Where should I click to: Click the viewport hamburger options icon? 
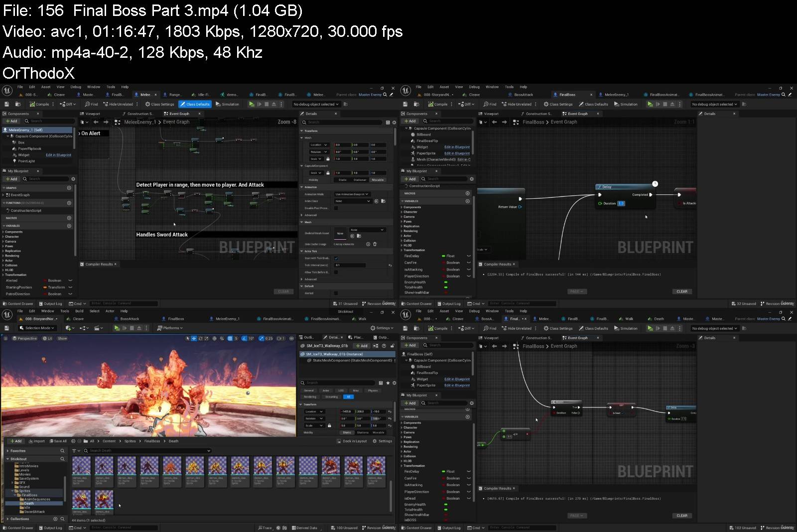[x=5, y=338]
